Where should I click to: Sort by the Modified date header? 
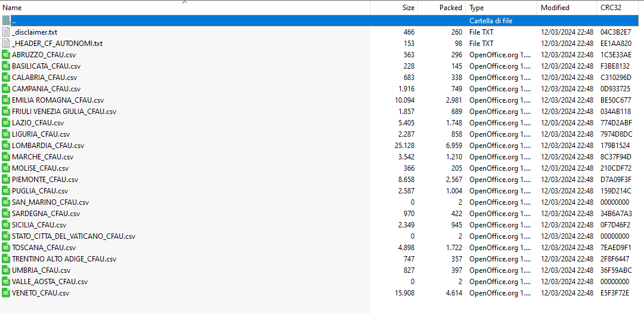[555, 8]
